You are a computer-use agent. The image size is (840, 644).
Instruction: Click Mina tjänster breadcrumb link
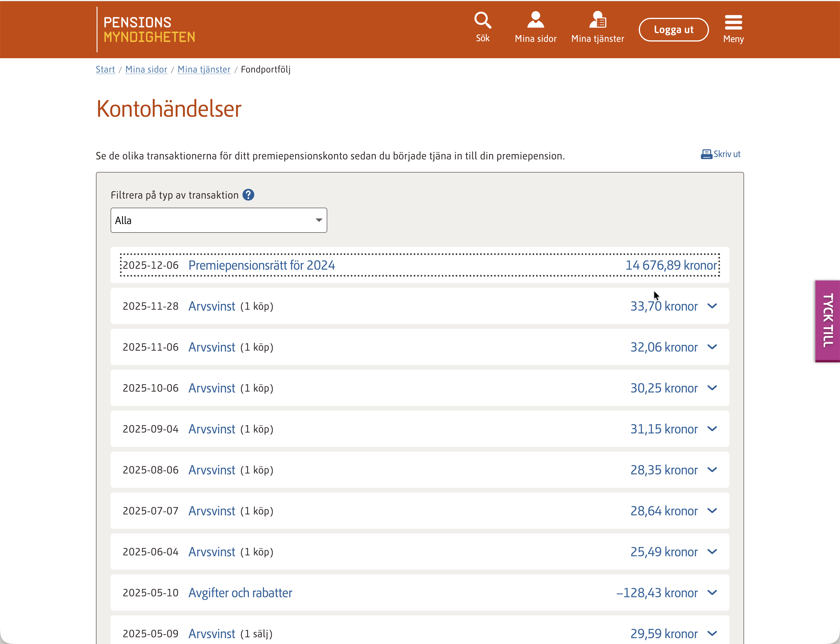pos(204,69)
